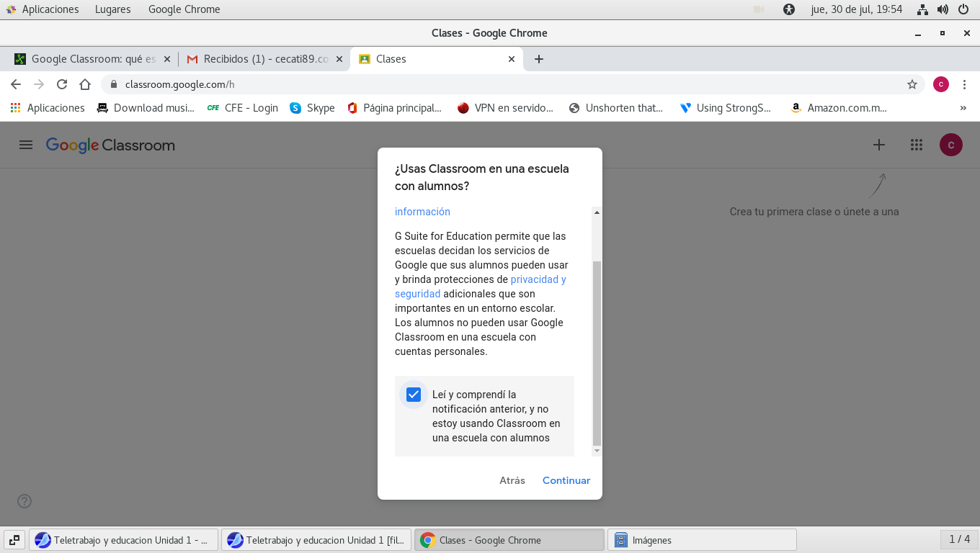The width and height of the screenshot is (980, 553).
Task: Reload the page using the refresh icon
Action: point(62,84)
